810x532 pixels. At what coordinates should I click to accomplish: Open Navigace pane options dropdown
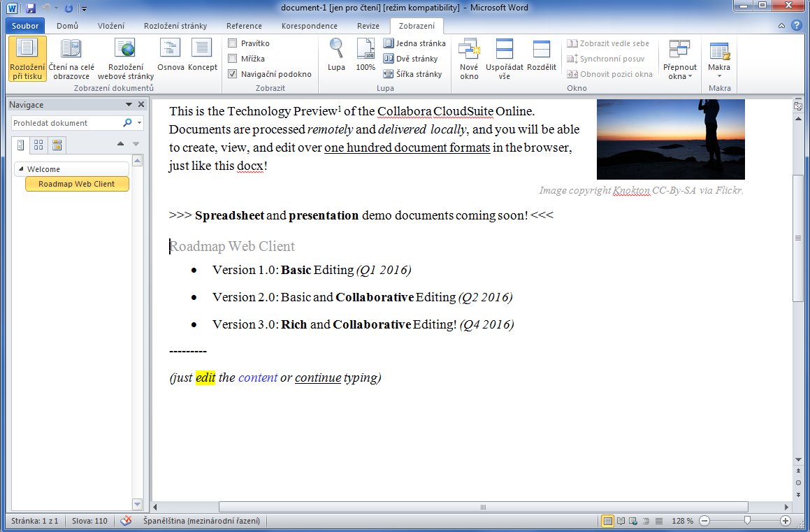[x=129, y=104]
